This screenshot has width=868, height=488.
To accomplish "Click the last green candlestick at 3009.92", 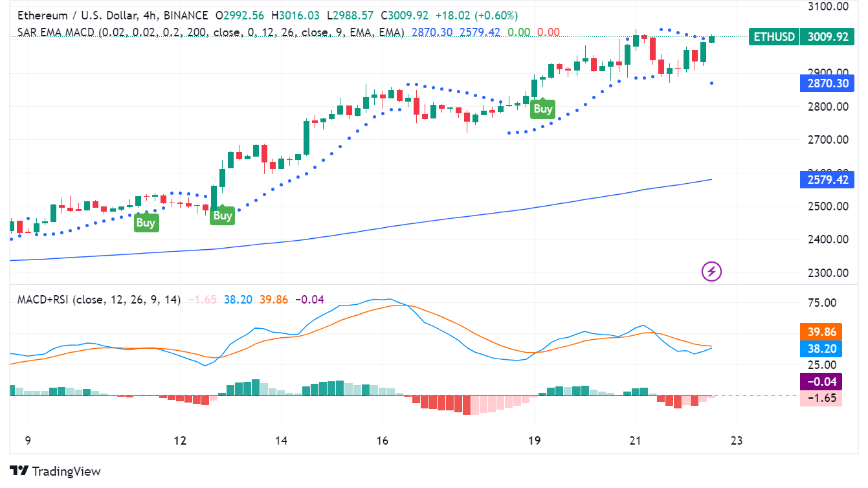I will tap(712, 39).
